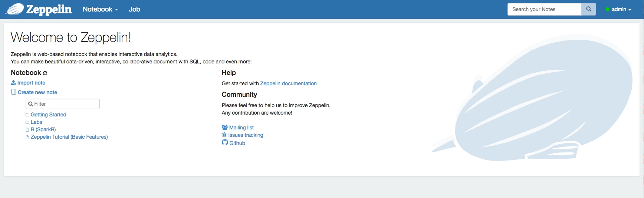Click the magnifier icon inside the Filter field
The image size is (644, 198).
click(x=30, y=104)
